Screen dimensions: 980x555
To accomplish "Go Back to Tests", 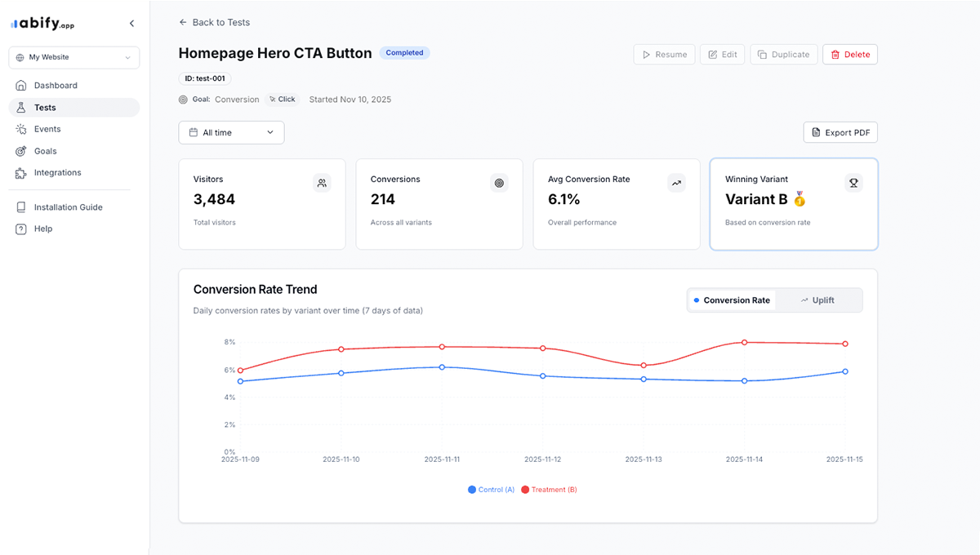I will pos(214,22).
